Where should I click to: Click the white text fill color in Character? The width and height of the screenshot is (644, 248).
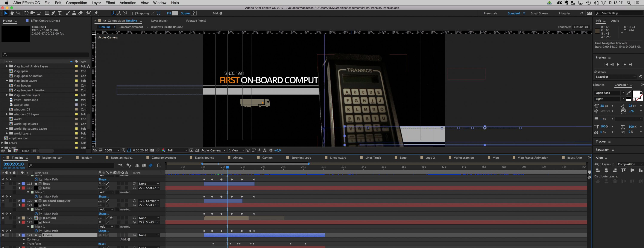[x=636, y=94]
